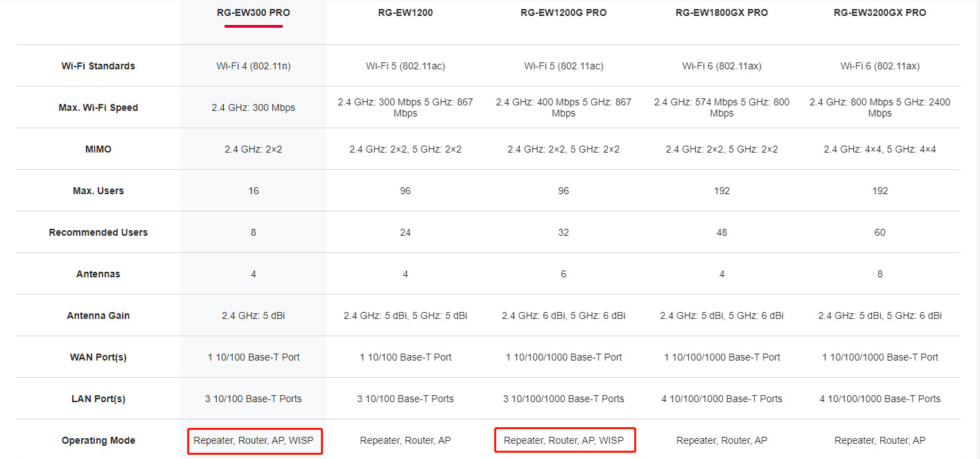Click the Operating Mode row label
Viewport: 980px width, 459px height.
pos(98,440)
